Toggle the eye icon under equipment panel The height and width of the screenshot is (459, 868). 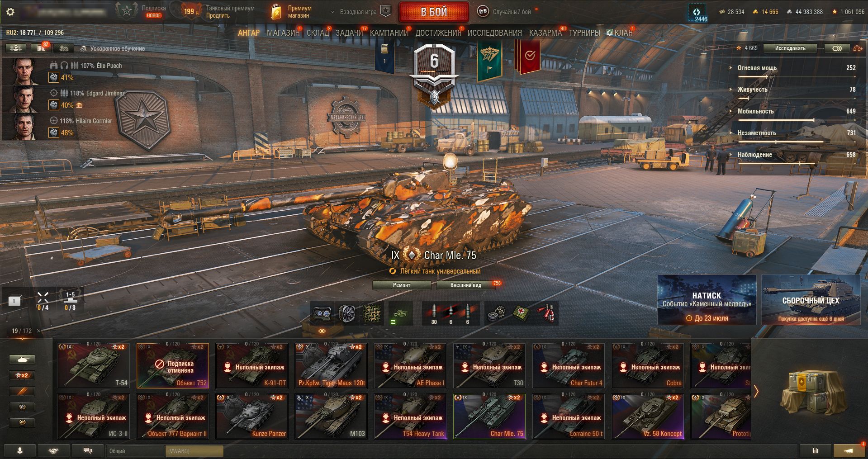[322, 331]
